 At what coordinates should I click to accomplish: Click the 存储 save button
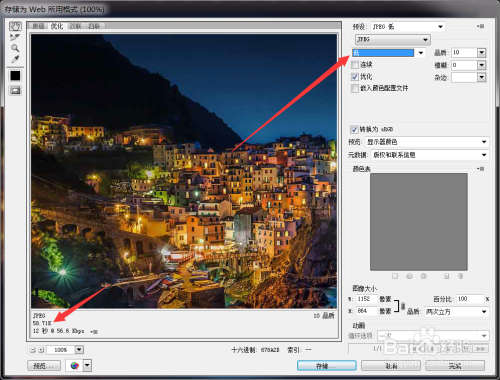[327, 366]
